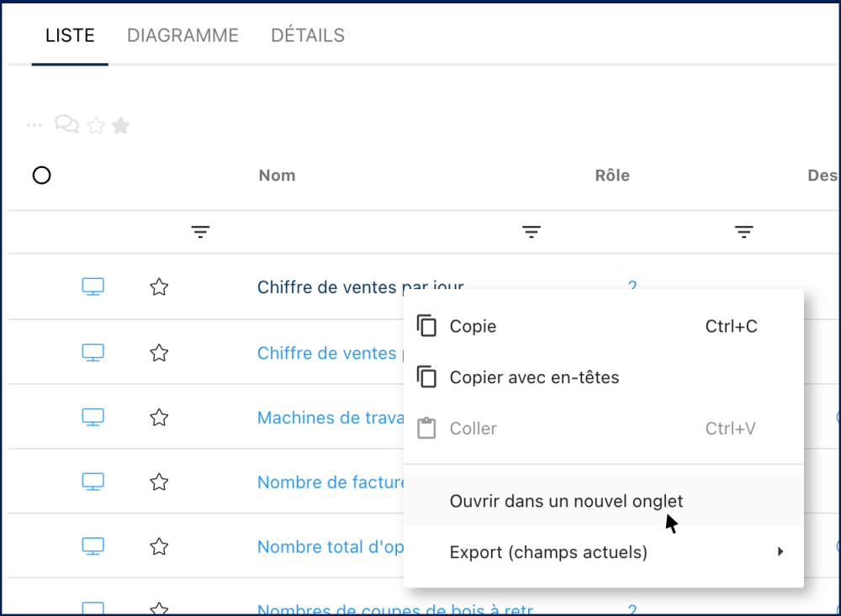Click the filled star toolbar icon
This screenshot has width=841, height=616.
tap(121, 126)
